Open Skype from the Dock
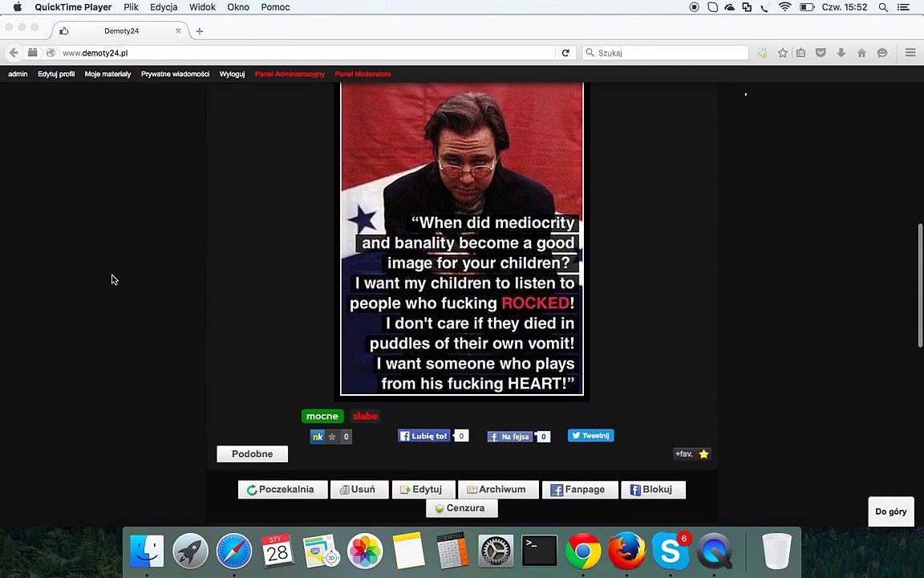Screen dimensions: 924x578 (670, 552)
